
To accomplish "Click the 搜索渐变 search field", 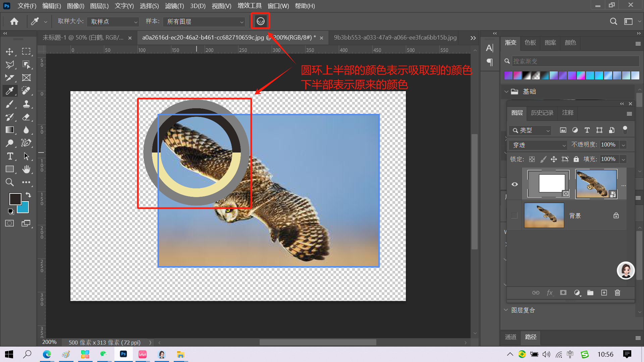I will click(575, 61).
